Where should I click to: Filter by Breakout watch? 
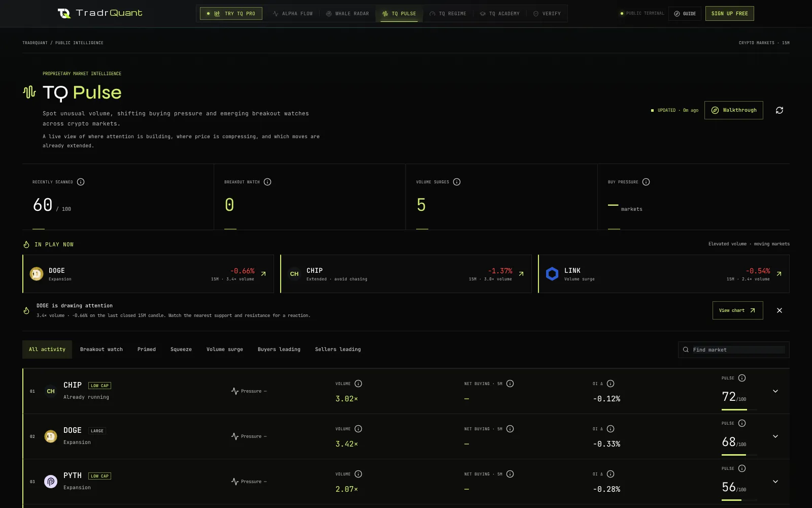click(x=101, y=350)
